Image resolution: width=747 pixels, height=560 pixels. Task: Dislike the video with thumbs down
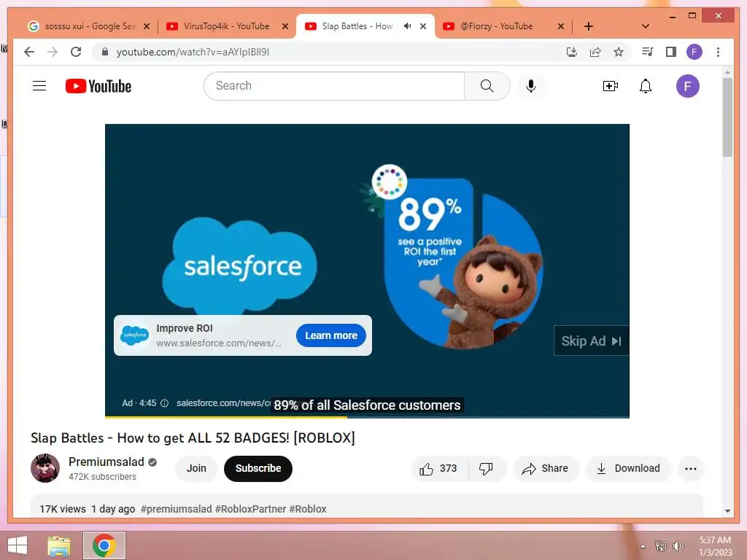coord(486,469)
